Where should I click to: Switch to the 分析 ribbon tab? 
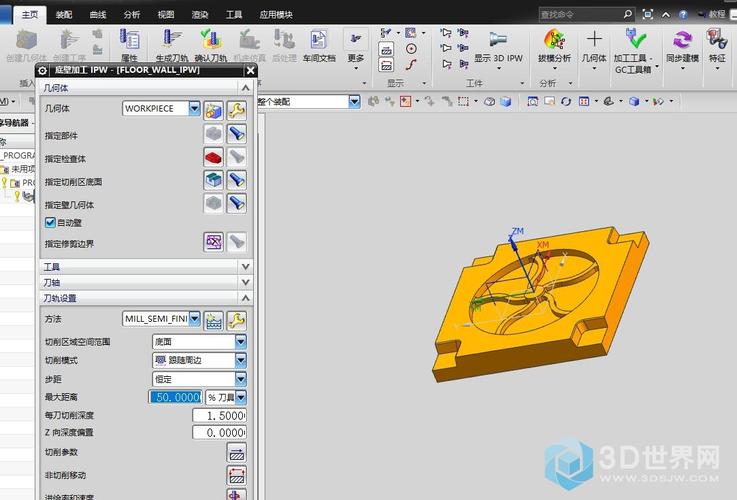point(131,15)
